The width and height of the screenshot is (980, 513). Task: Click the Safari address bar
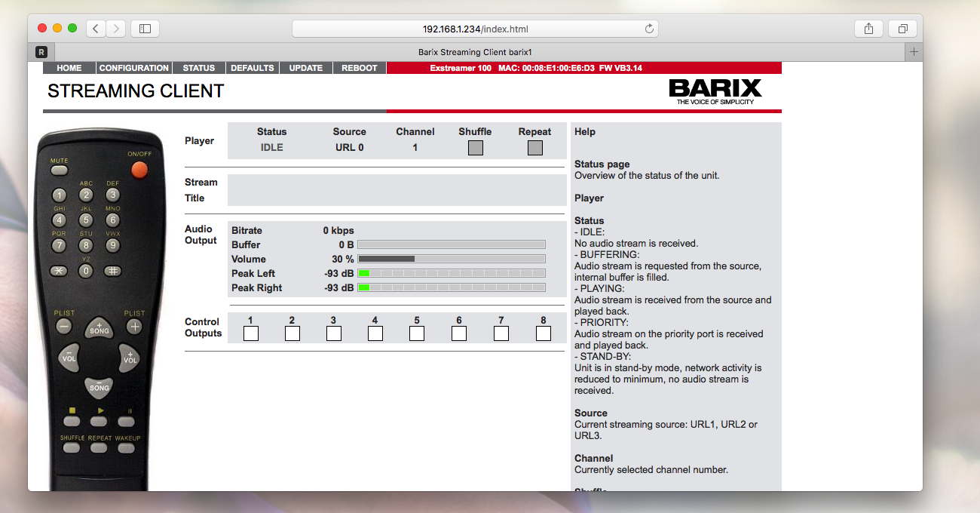click(x=475, y=29)
